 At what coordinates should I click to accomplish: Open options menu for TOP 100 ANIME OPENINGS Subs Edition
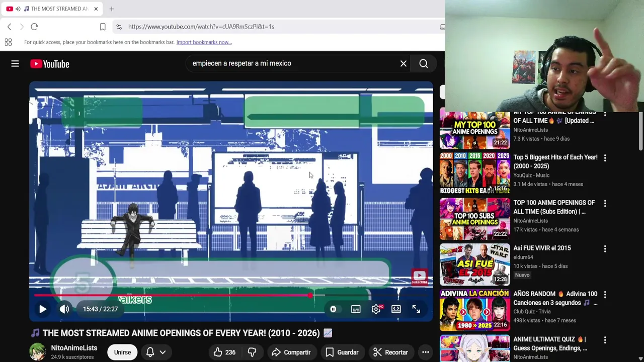[x=605, y=203]
